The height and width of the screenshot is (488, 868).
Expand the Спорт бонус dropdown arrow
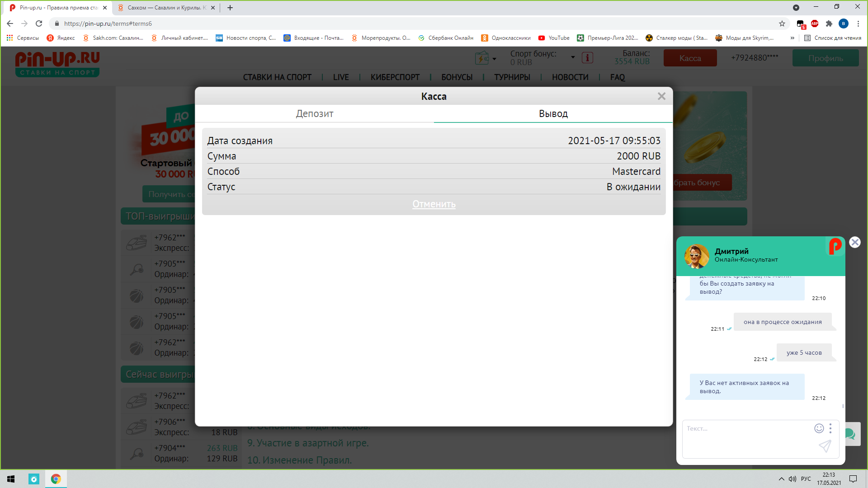point(573,57)
